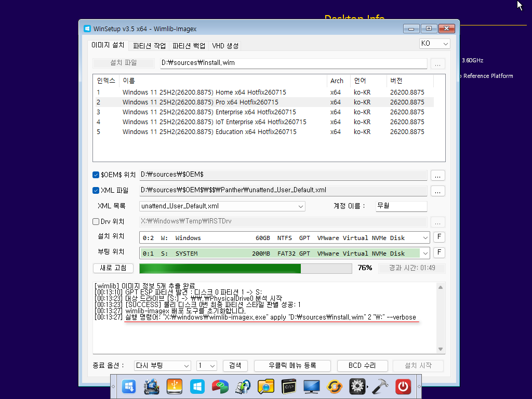Click the F button beside 부팅 위치
This screenshot has height=399, width=532.
pyautogui.click(x=439, y=253)
